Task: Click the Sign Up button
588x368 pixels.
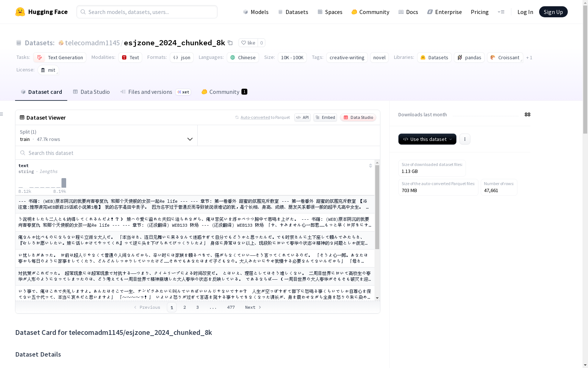Action: pyautogui.click(x=553, y=12)
